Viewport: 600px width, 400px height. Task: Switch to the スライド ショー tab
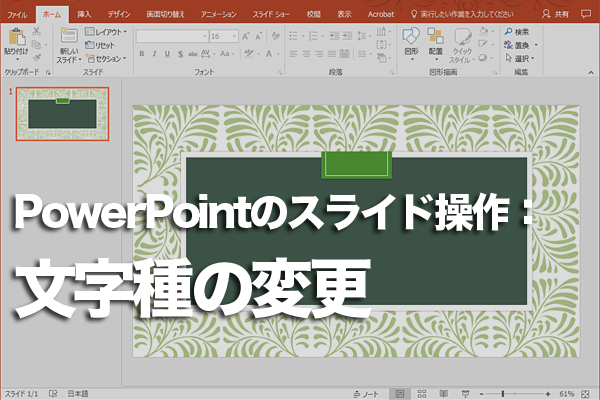[x=271, y=15]
